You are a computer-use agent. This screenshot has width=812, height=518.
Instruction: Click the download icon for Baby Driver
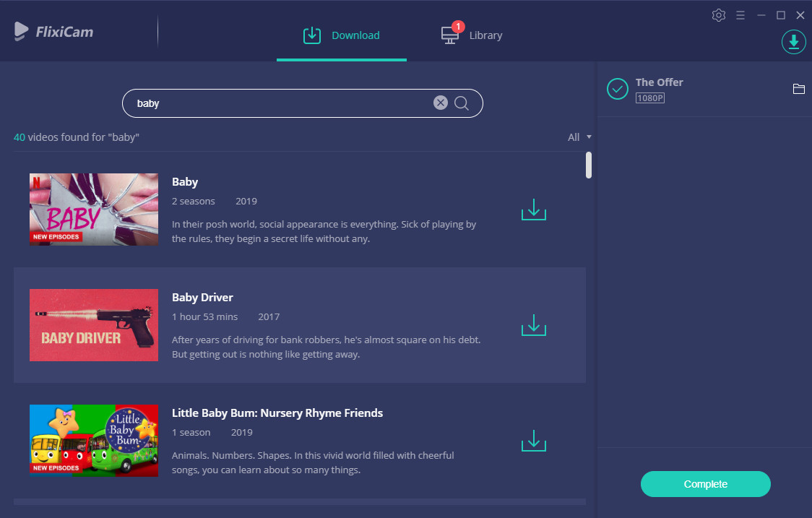[x=533, y=325]
